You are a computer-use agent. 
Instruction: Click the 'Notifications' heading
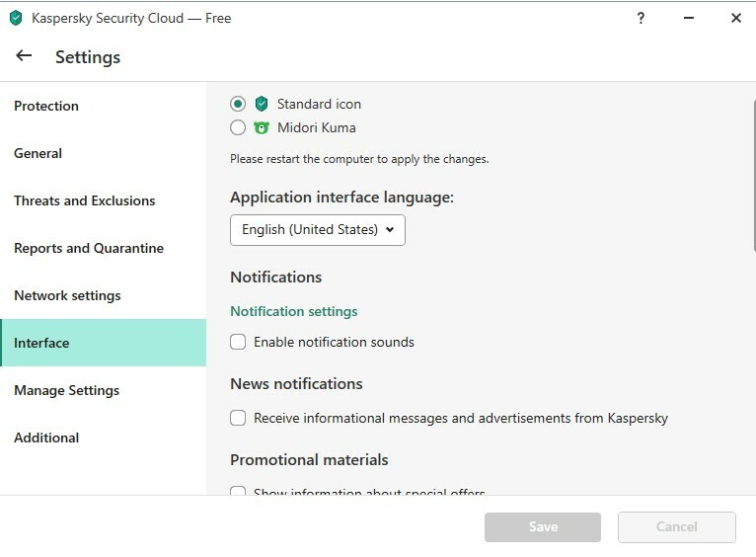click(x=275, y=278)
